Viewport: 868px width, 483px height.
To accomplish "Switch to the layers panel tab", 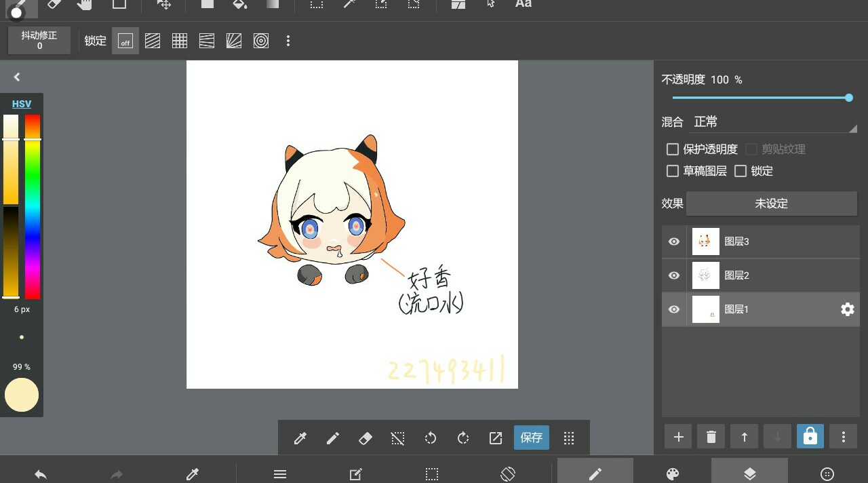I will pos(749,474).
